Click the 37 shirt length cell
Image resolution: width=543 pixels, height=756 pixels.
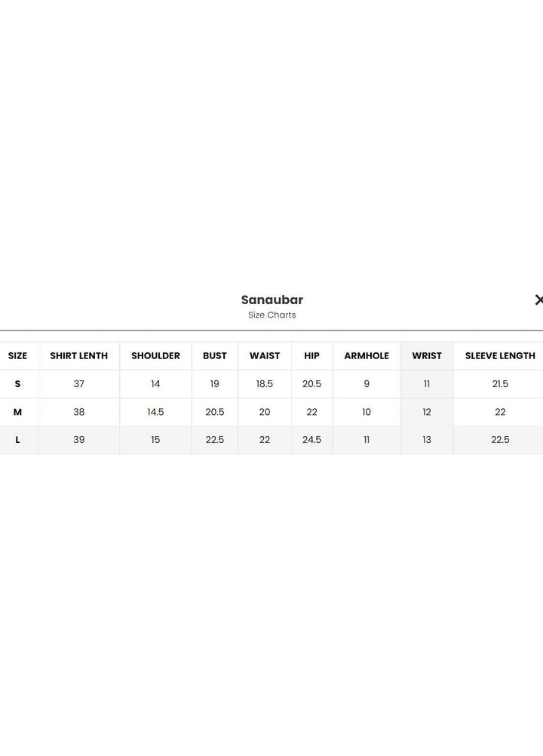(x=79, y=384)
